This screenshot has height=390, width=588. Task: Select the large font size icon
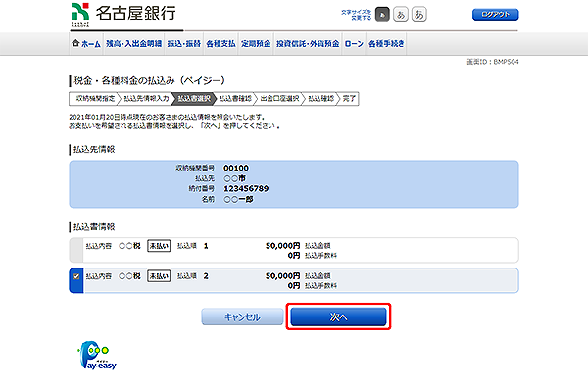click(x=418, y=15)
